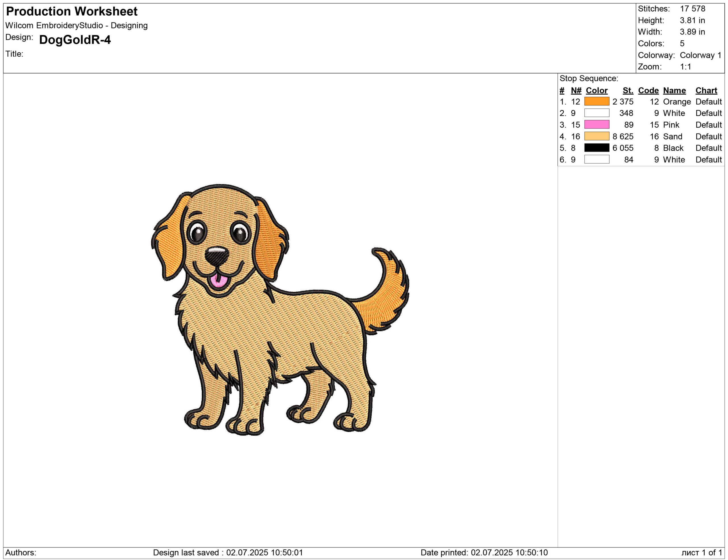
Task: Click the White swatch in row 2
Action: (596, 113)
